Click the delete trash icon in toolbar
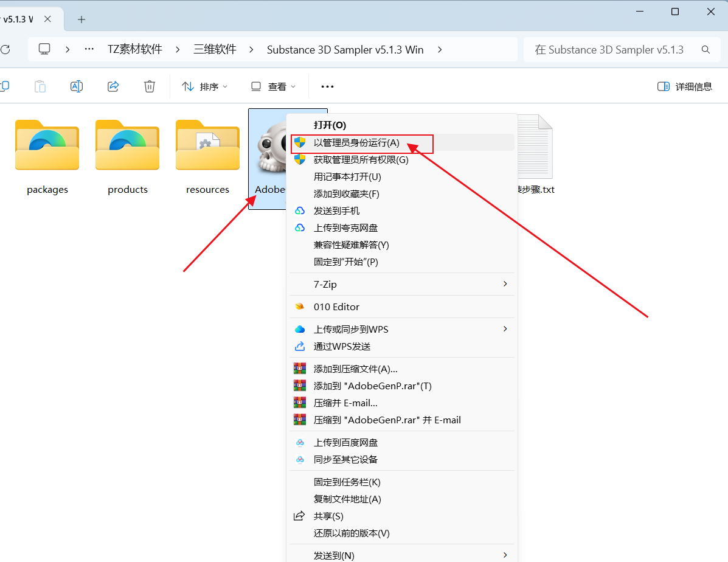Image resolution: width=728 pixels, height=562 pixels. click(x=150, y=86)
